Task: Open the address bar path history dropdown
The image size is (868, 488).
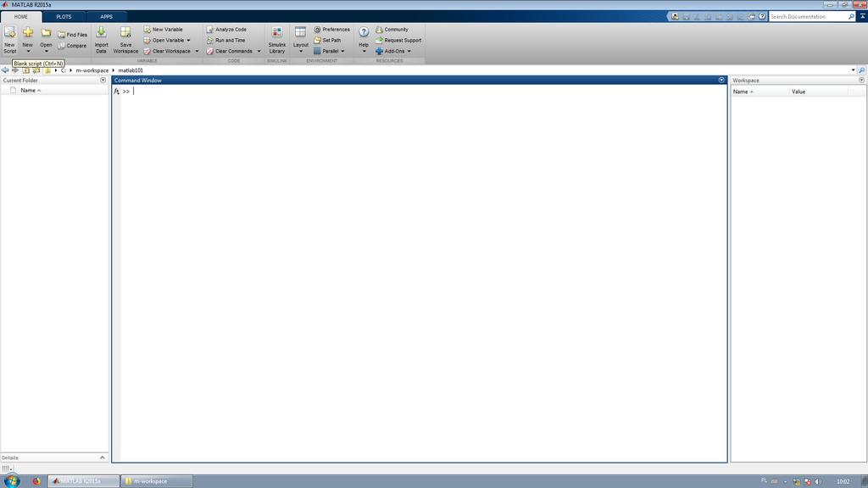Action: coord(853,70)
